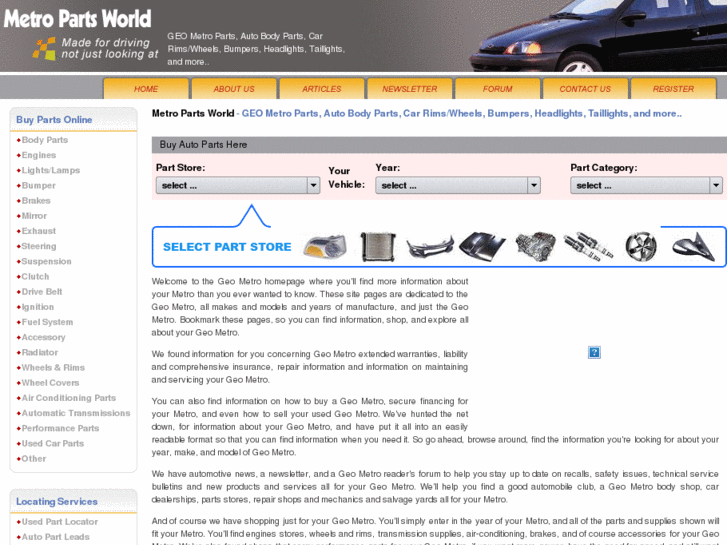Open the FORUM tab
The width and height of the screenshot is (727, 545).
497,89
